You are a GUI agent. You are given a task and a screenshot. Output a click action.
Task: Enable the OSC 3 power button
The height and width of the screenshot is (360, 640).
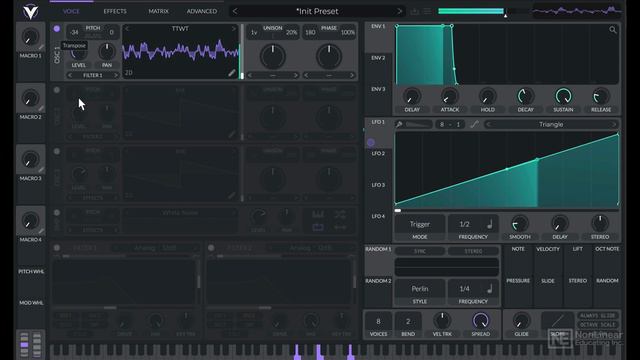click(x=57, y=151)
